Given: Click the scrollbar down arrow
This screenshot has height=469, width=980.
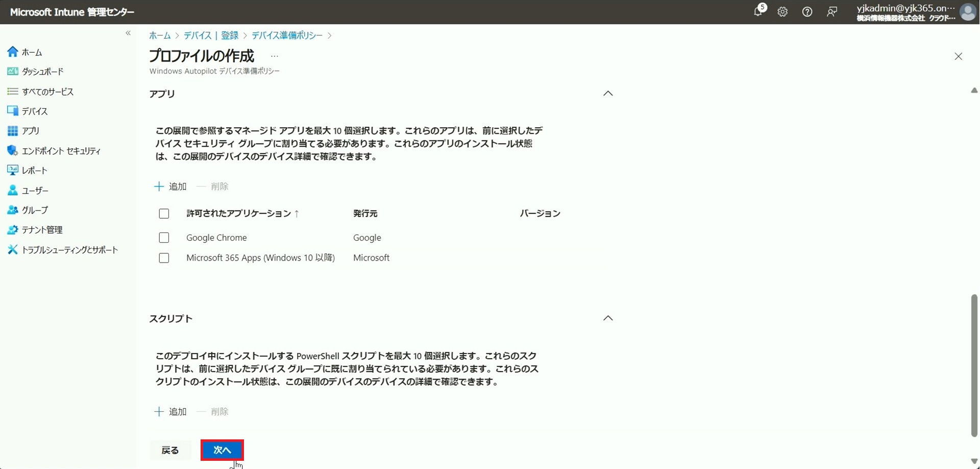Looking at the screenshot, I should click(x=974, y=461).
